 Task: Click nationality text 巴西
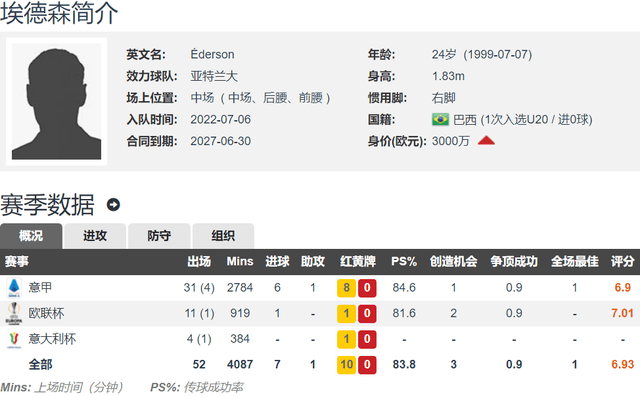pos(465,120)
